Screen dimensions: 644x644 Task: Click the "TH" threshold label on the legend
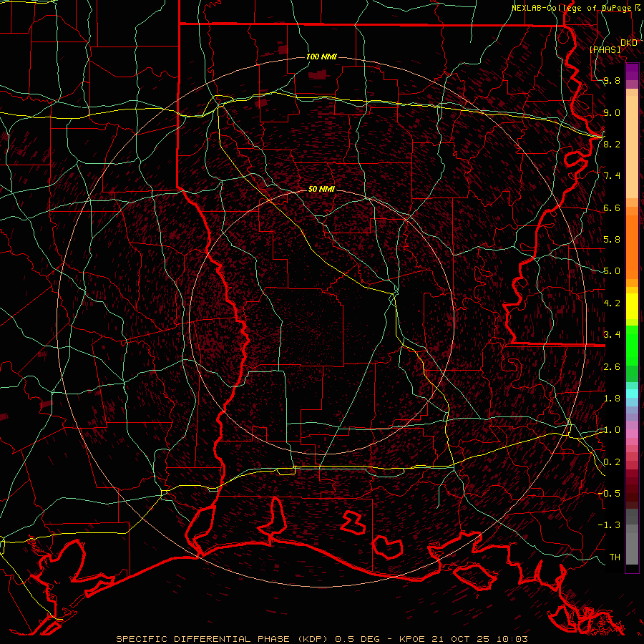click(x=615, y=557)
